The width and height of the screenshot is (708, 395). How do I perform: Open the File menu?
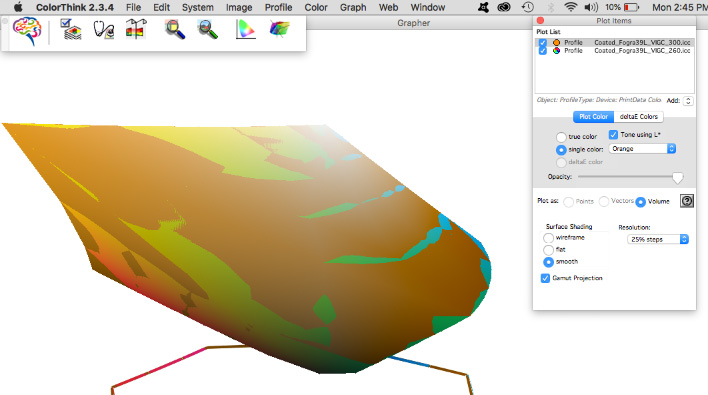click(133, 7)
